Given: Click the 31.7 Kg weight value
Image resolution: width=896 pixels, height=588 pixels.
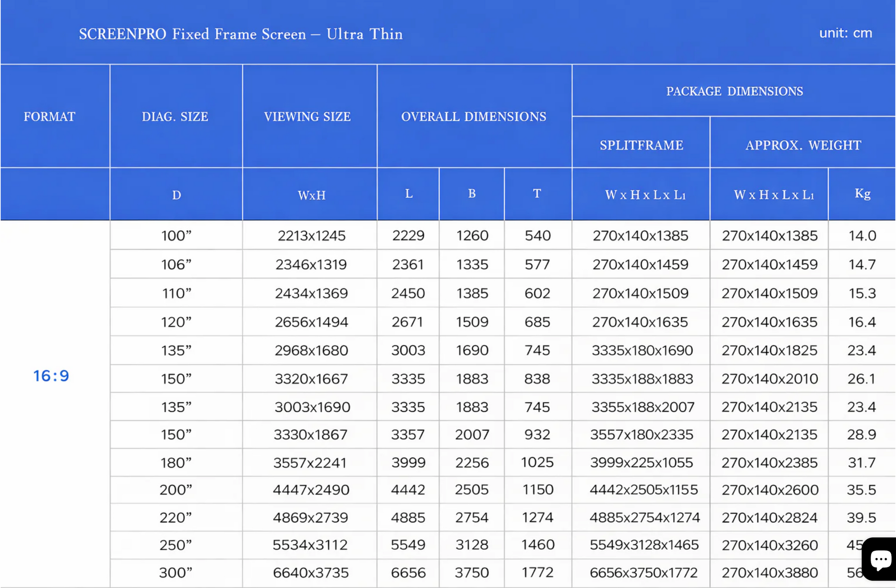Looking at the screenshot, I should 861,462.
